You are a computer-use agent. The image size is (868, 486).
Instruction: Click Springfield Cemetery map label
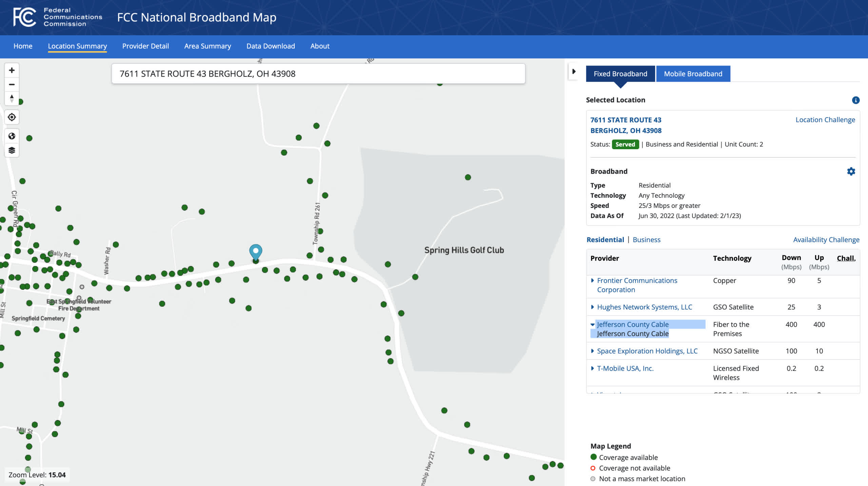[x=38, y=318]
